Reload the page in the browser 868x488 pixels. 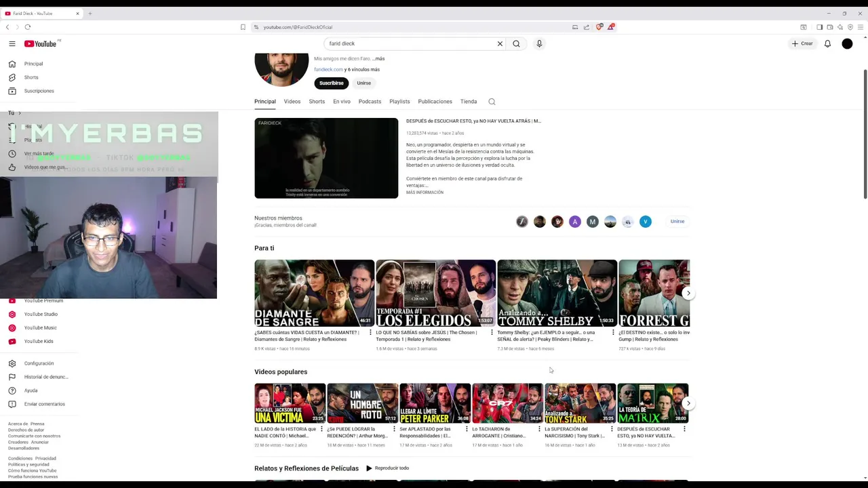[28, 27]
